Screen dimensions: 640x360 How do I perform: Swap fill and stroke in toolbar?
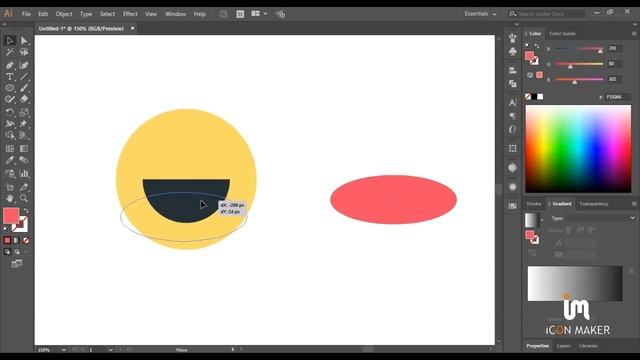coord(25,211)
